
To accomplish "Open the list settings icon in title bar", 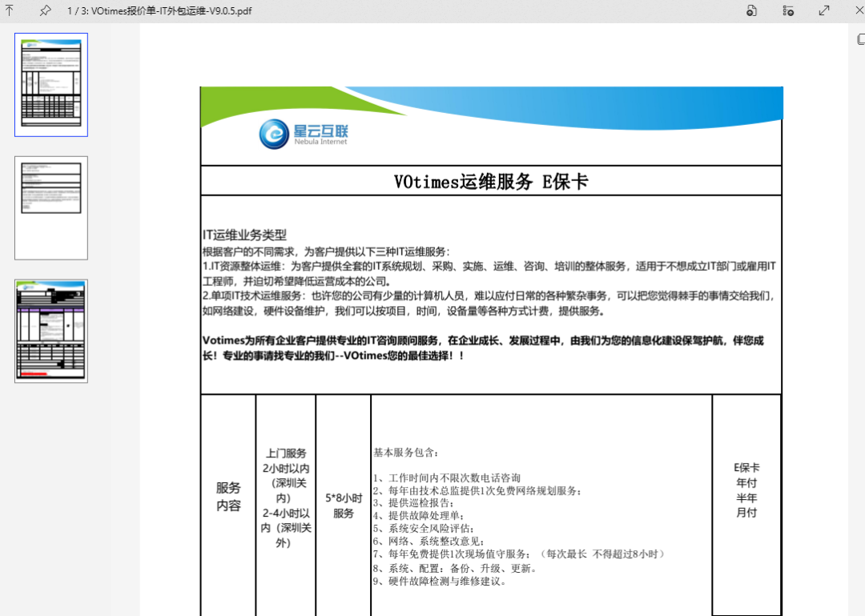I will [x=788, y=10].
